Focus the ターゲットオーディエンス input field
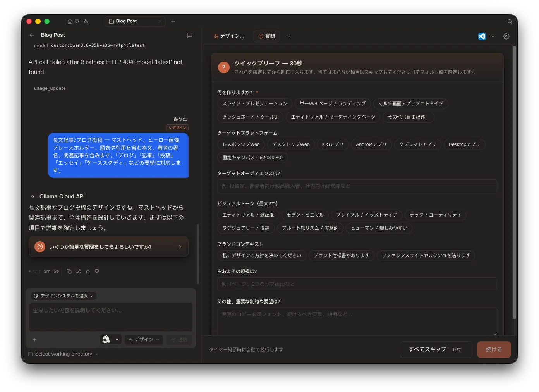 [x=357, y=186]
